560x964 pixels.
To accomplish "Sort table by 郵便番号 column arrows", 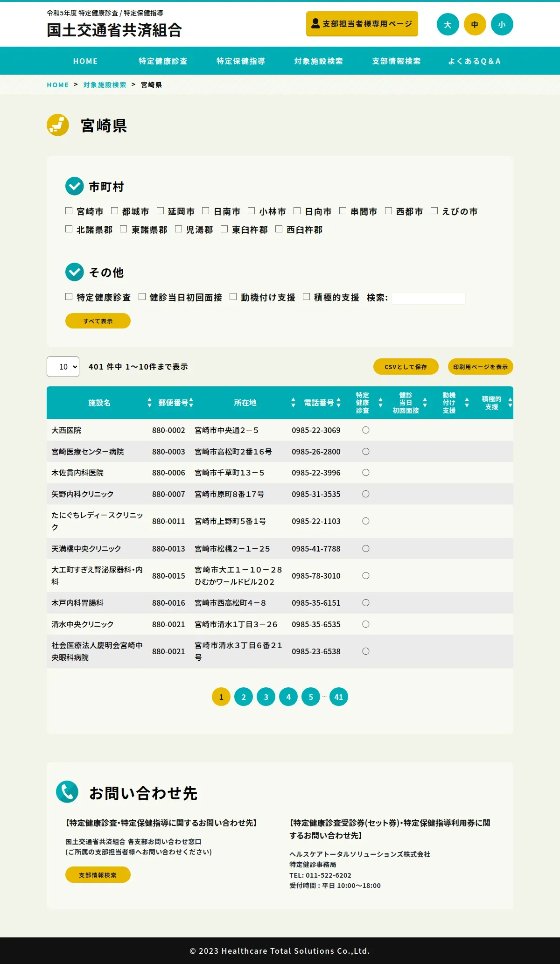I will (191, 403).
